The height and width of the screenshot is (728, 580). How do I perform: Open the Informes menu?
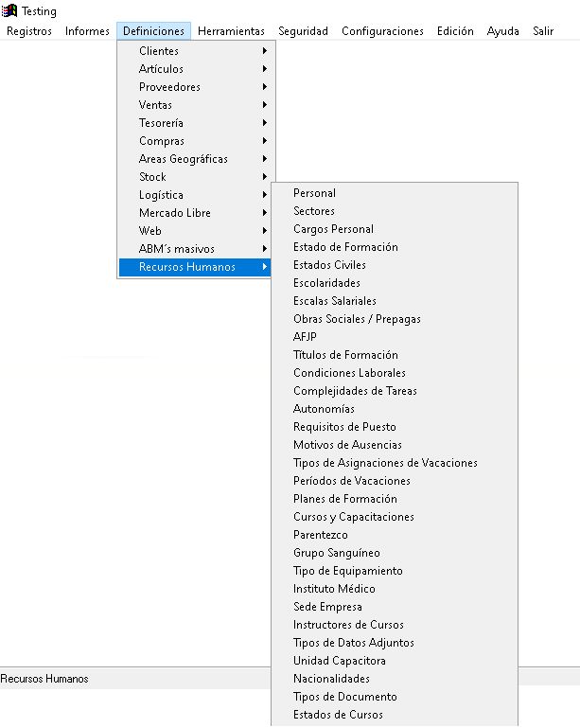[87, 31]
